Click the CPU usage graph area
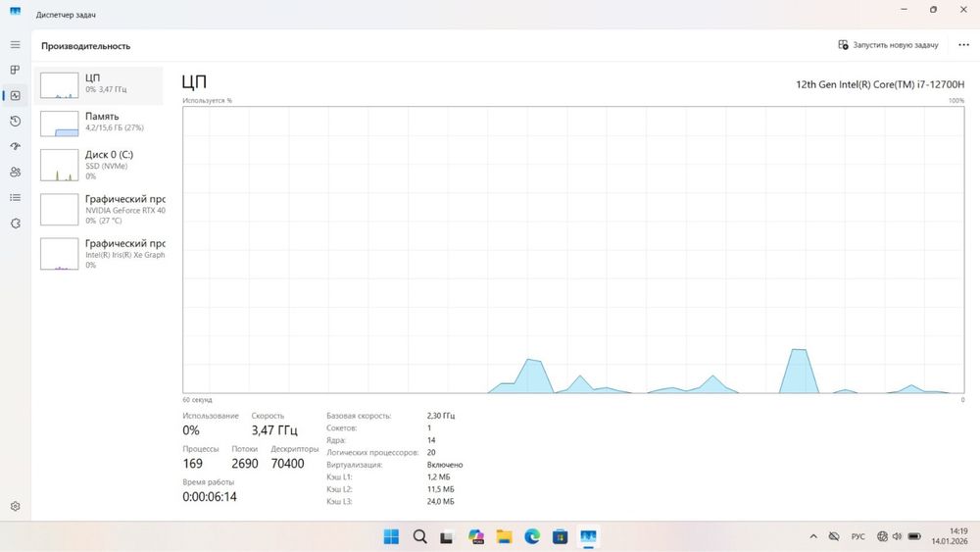The image size is (980, 552). 573,249
